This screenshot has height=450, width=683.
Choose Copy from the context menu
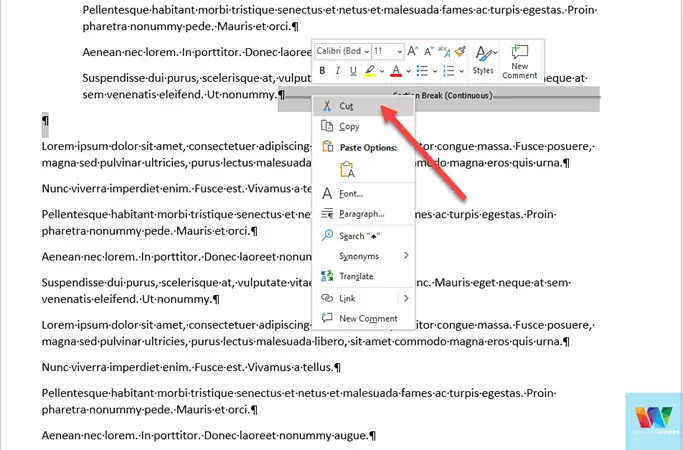tap(363, 126)
